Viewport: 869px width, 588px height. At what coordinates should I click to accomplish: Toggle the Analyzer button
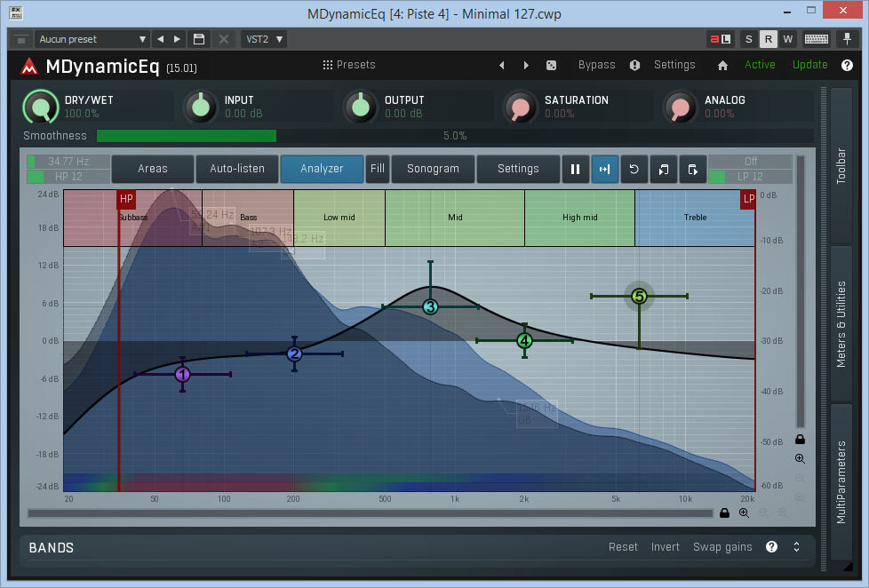pyautogui.click(x=322, y=169)
